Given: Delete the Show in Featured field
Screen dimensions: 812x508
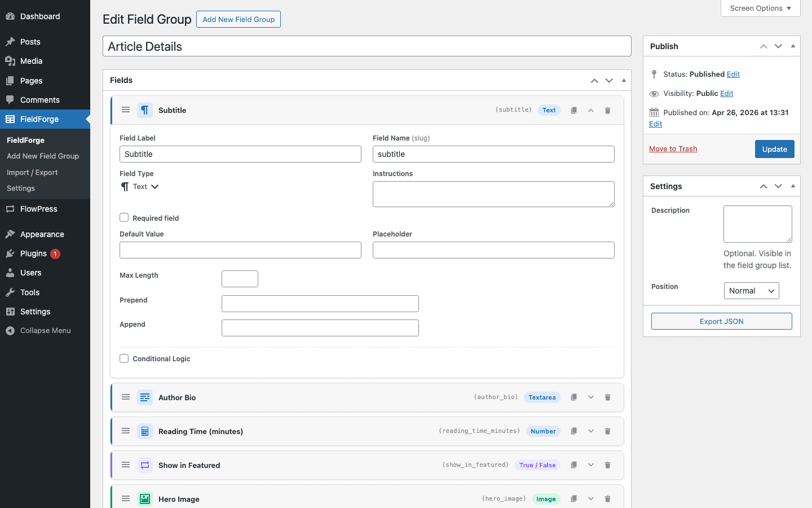Looking at the screenshot, I should 607,465.
